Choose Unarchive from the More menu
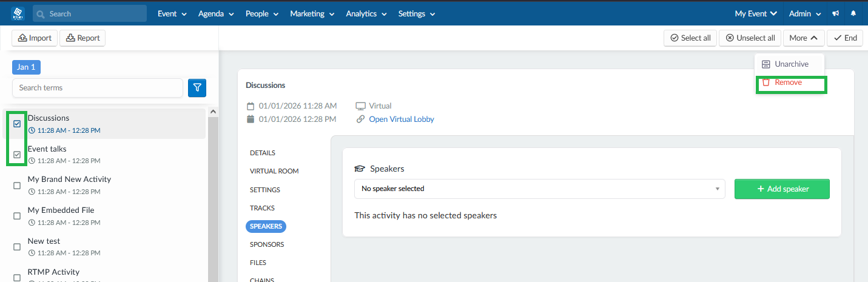 (x=789, y=64)
